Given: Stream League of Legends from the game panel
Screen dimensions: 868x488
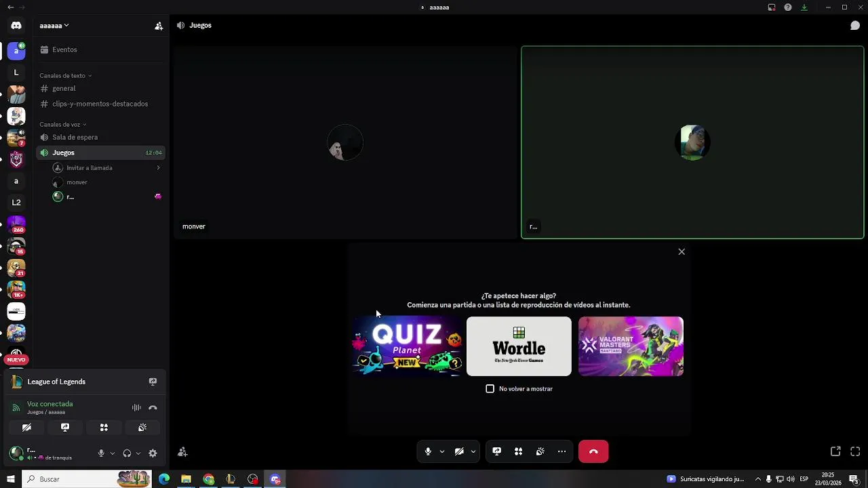Looking at the screenshot, I should point(153,382).
